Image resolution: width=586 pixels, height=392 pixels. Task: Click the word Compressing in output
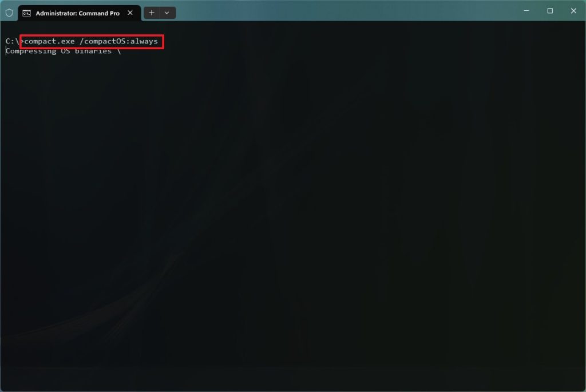coord(31,51)
